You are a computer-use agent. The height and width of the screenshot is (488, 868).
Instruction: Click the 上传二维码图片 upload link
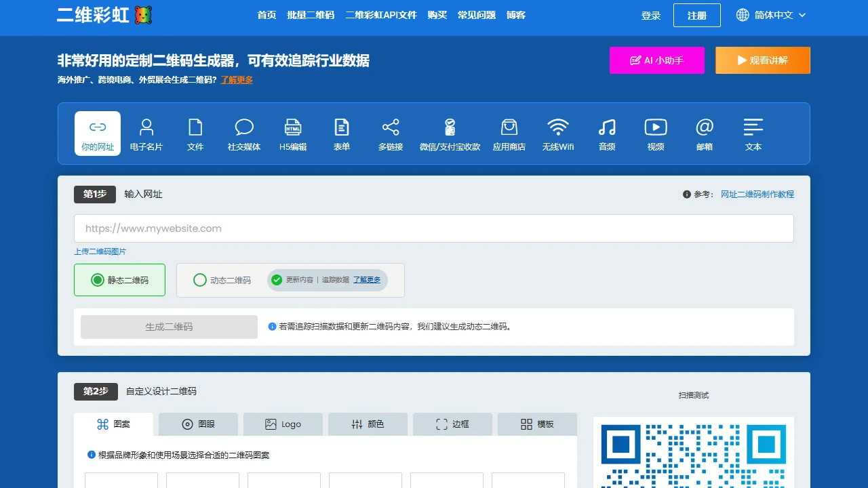(x=100, y=251)
